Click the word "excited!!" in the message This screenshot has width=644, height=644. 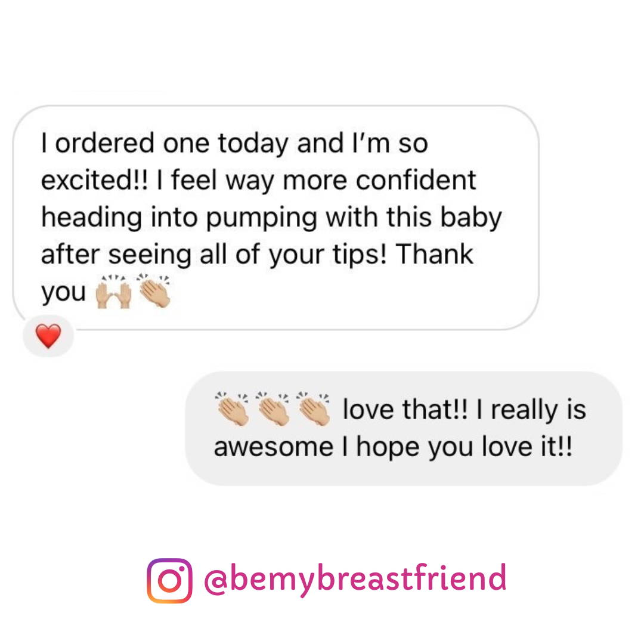(x=94, y=180)
